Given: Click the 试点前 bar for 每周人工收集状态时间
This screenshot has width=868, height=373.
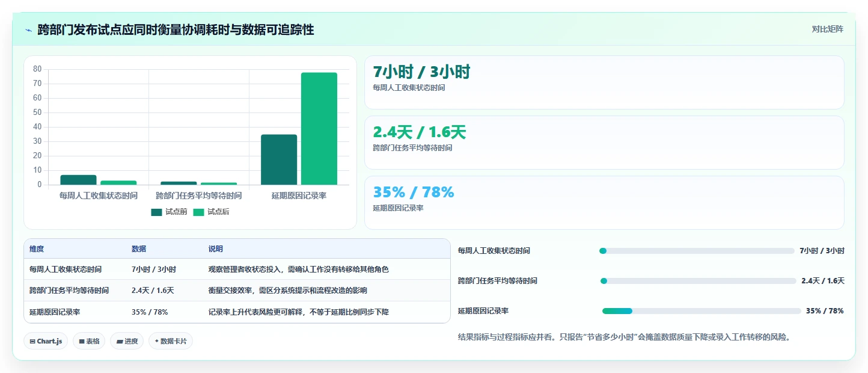Looking at the screenshot, I should tap(78, 180).
